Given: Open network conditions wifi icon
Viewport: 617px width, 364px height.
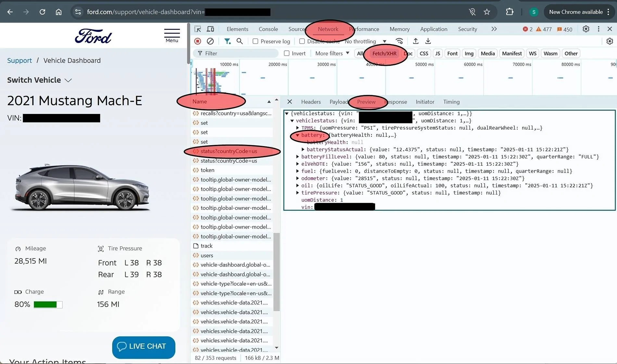Looking at the screenshot, I should tap(399, 41).
